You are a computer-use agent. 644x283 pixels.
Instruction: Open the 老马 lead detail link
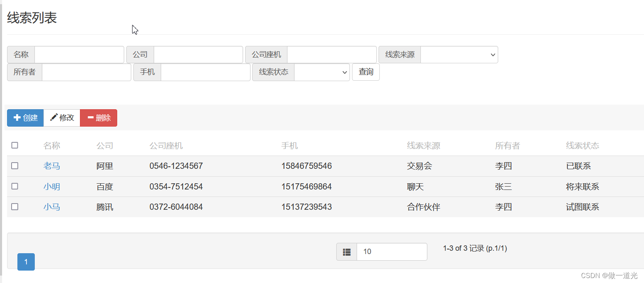point(52,166)
